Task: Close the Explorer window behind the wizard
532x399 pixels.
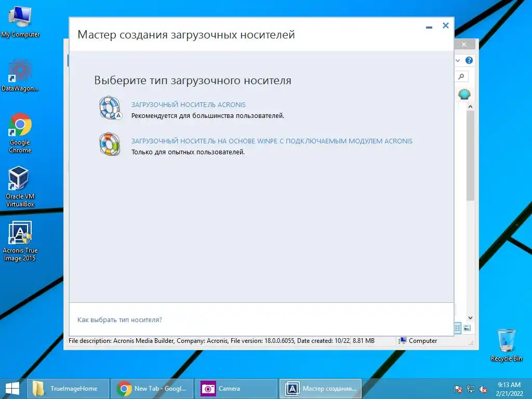Action: coord(464,45)
